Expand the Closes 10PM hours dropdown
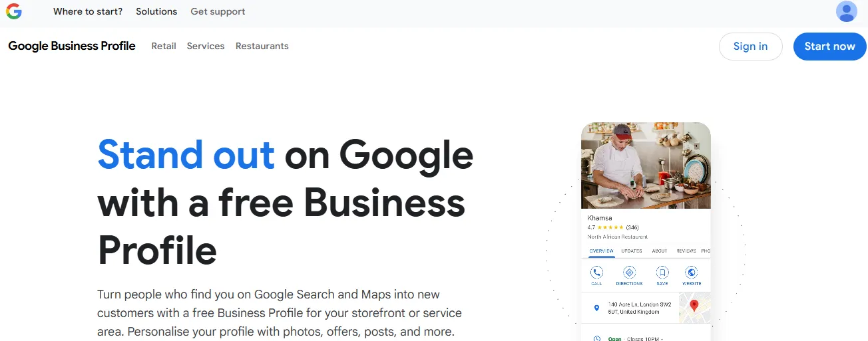868x341 pixels. point(645,338)
